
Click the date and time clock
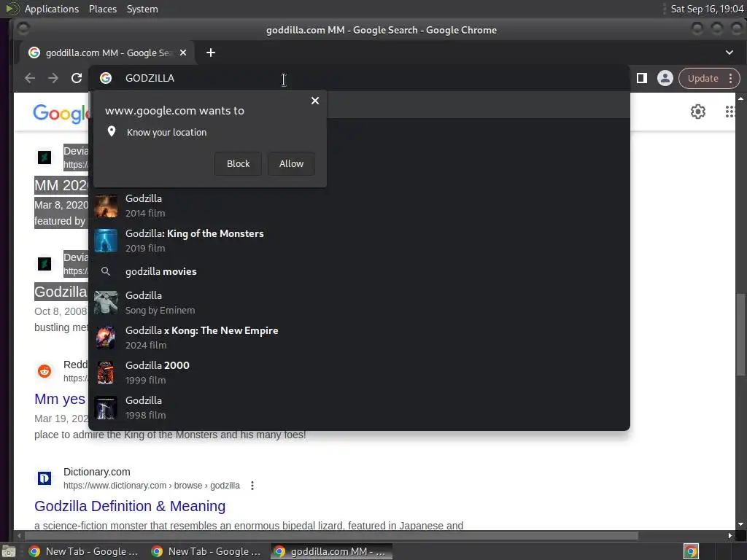point(707,9)
